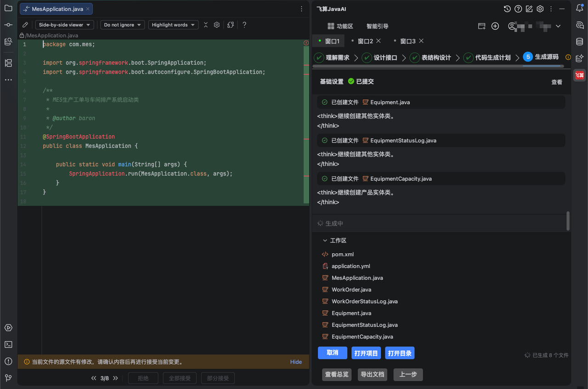
Task: Click the JavaAI chat vertical scrollbar
Action: [568, 221]
